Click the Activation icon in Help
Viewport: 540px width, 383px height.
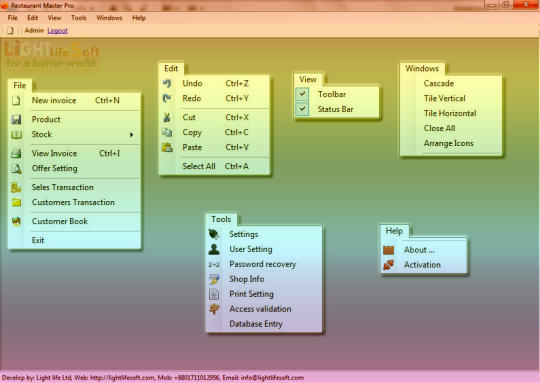coord(388,265)
